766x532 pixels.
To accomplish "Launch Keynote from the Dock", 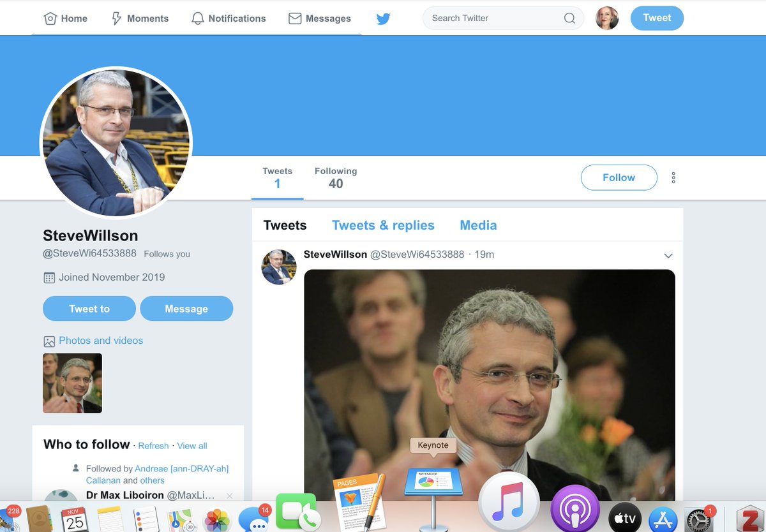I will coord(433,499).
